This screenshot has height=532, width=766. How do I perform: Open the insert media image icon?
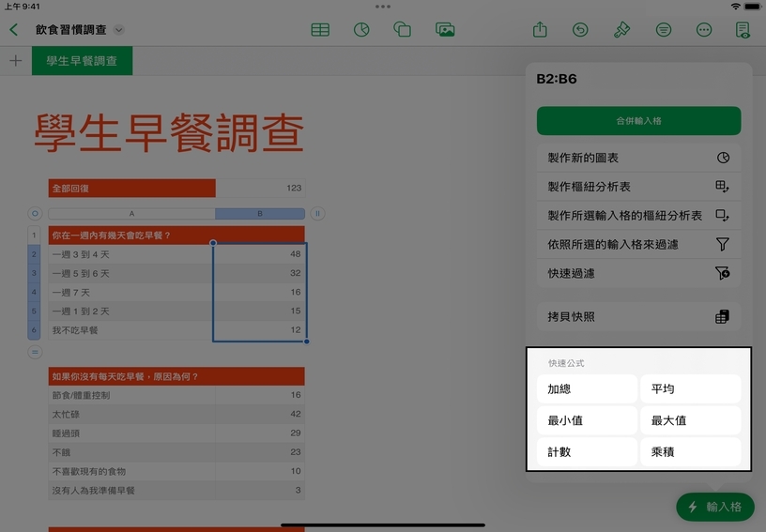click(x=445, y=30)
